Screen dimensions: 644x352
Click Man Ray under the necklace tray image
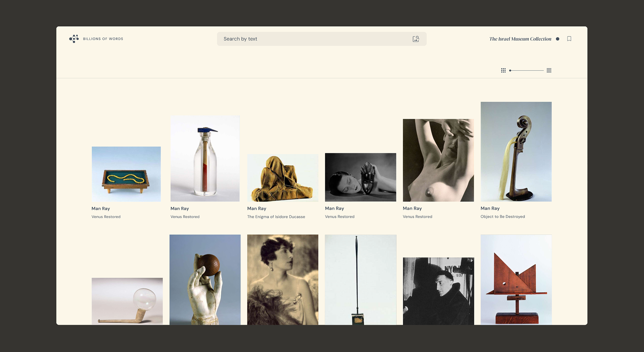101,209
